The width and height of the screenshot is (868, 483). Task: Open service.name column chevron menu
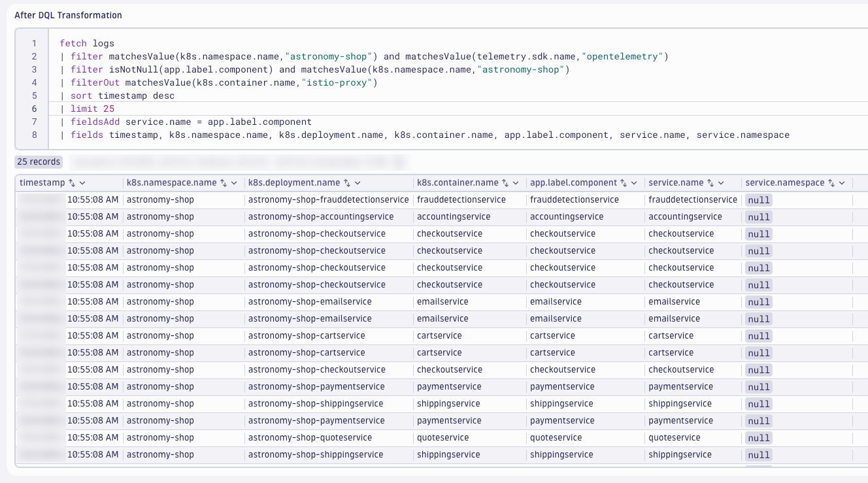(x=721, y=183)
